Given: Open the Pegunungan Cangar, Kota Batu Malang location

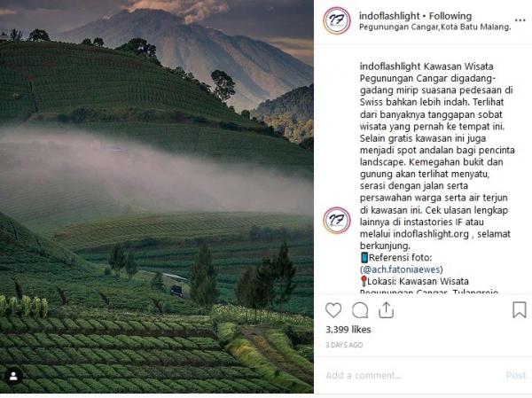Looking at the screenshot, I should point(435,27).
